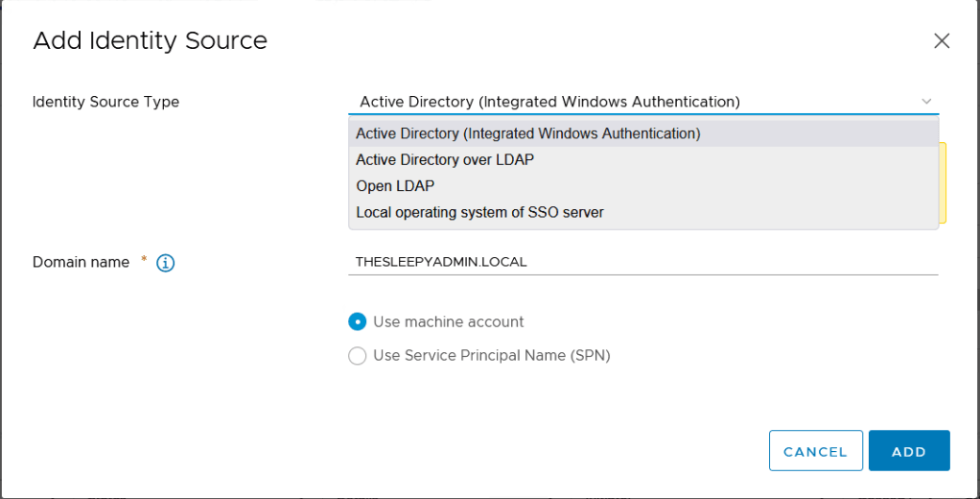Select Local operating system of SSO server
This screenshot has height=499, width=980.
[479, 212]
